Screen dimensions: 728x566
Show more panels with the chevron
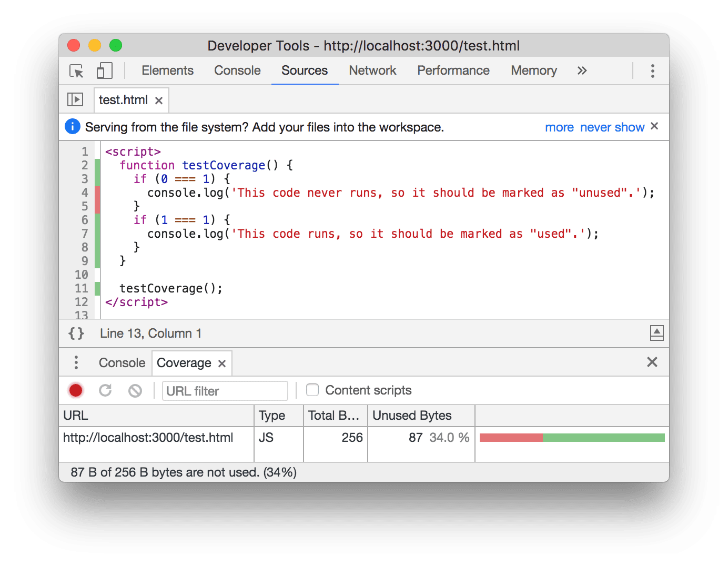point(582,70)
